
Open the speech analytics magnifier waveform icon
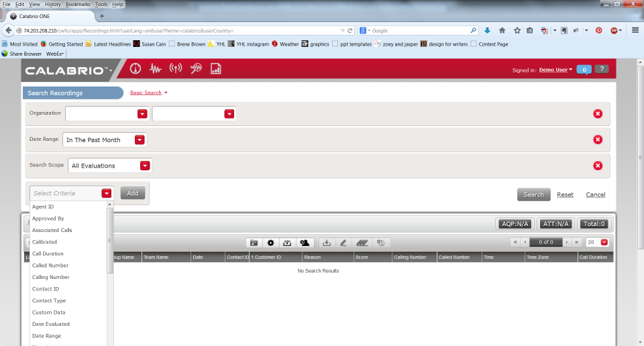[x=196, y=68]
